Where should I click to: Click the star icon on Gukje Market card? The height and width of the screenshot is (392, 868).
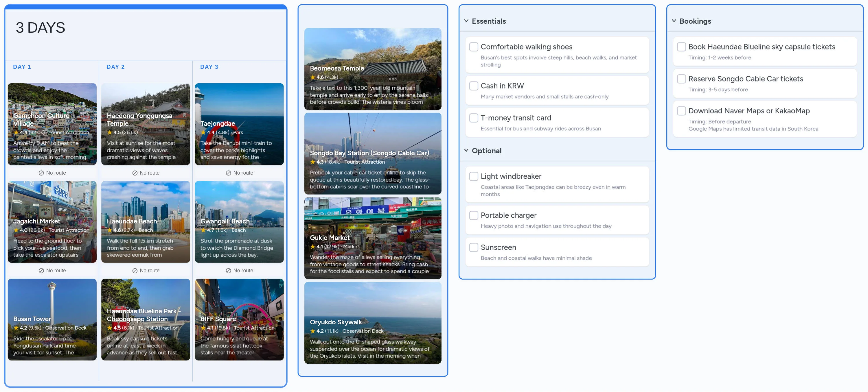[313, 247]
